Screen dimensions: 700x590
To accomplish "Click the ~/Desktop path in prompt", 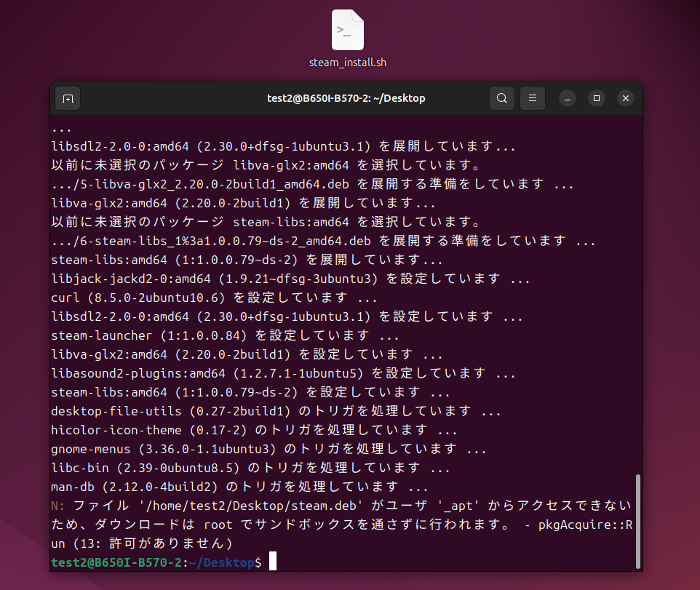I will pyautogui.click(x=221, y=562).
